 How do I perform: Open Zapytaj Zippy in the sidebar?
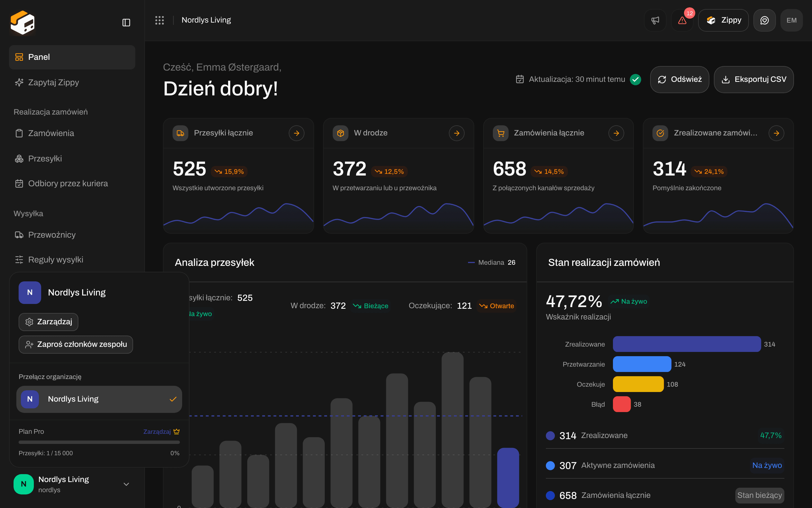72,82
